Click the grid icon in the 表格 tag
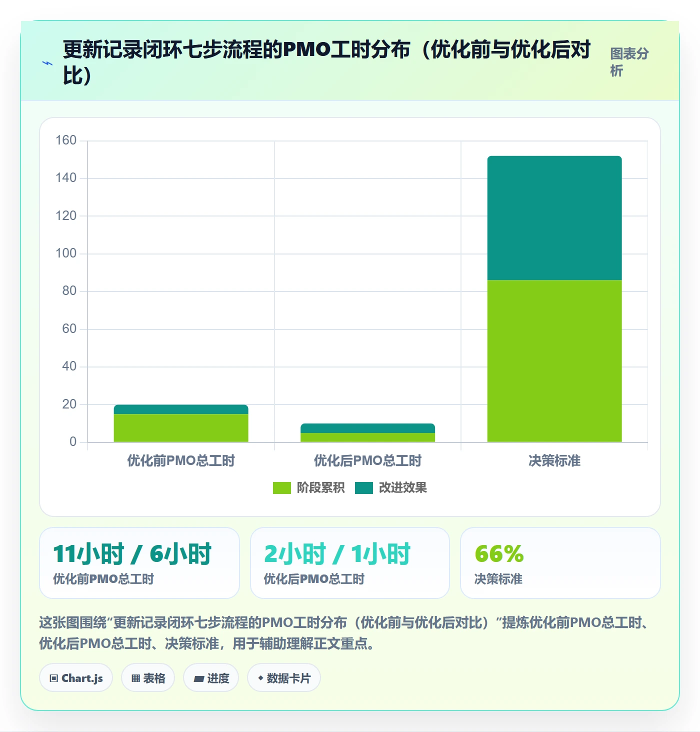 click(135, 678)
